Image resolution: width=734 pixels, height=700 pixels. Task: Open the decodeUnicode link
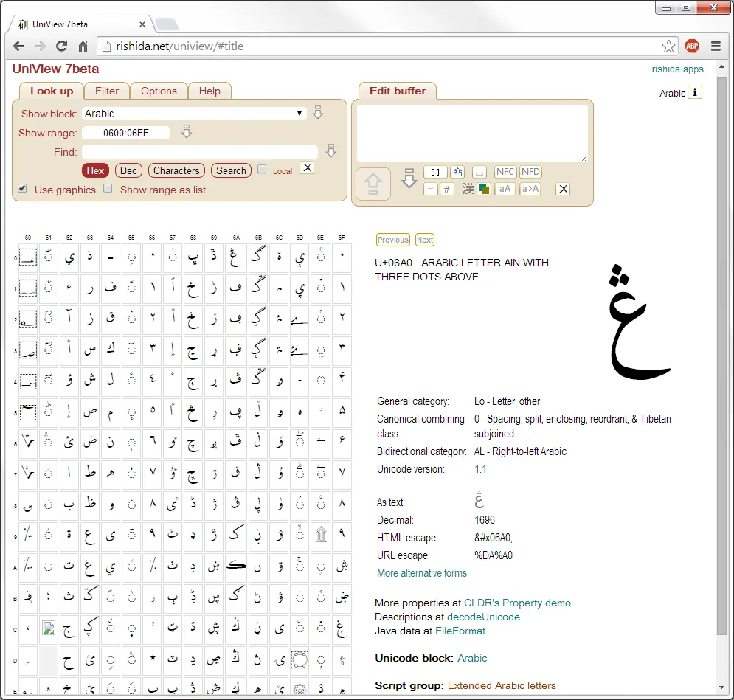tap(483, 617)
